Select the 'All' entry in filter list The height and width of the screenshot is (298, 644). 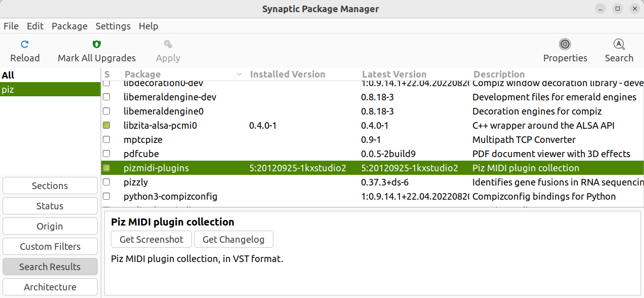point(8,76)
